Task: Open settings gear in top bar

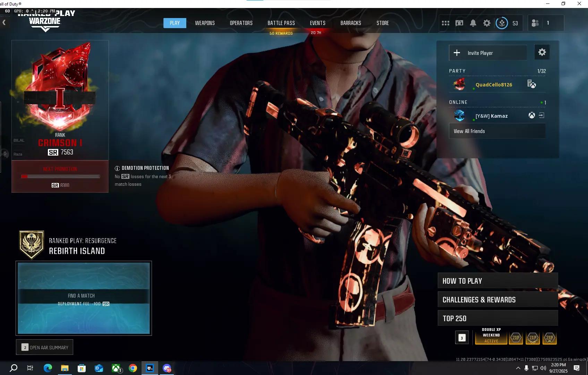Action: (x=487, y=23)
